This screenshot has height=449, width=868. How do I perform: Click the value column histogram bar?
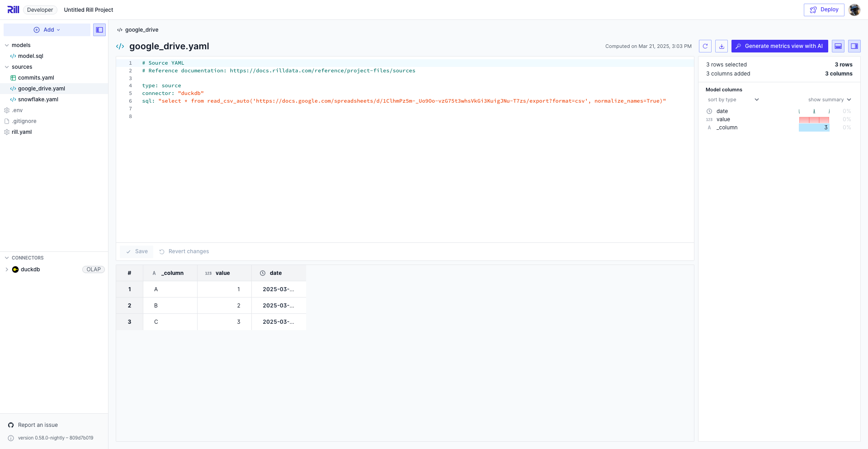[x=814, y=119]
